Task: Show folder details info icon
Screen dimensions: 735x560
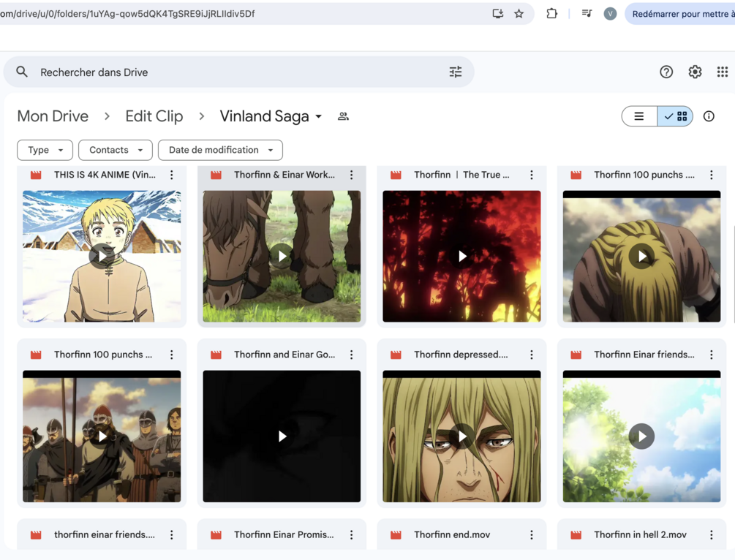Action: click(709, 116)
